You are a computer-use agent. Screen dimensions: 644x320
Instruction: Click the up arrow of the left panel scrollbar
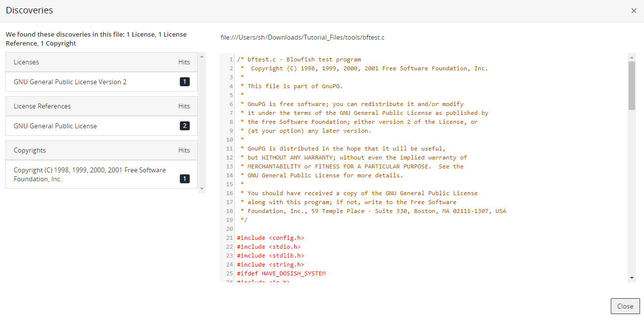click(202, 55)
